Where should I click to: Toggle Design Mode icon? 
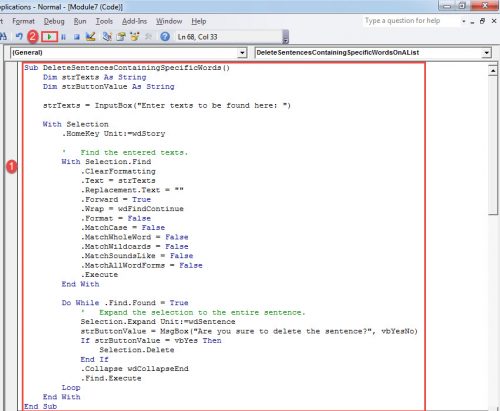[x=90, y=36]
